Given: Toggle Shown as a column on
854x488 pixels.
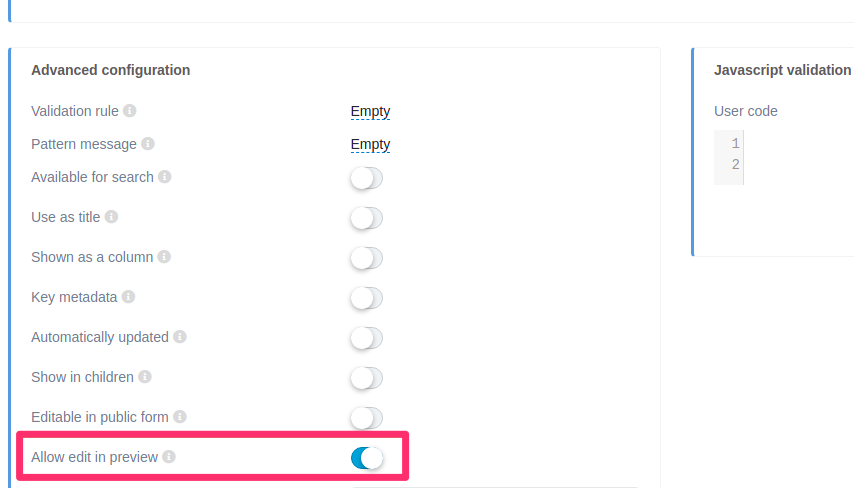Looking at the screenshot, I should point(366,258).
